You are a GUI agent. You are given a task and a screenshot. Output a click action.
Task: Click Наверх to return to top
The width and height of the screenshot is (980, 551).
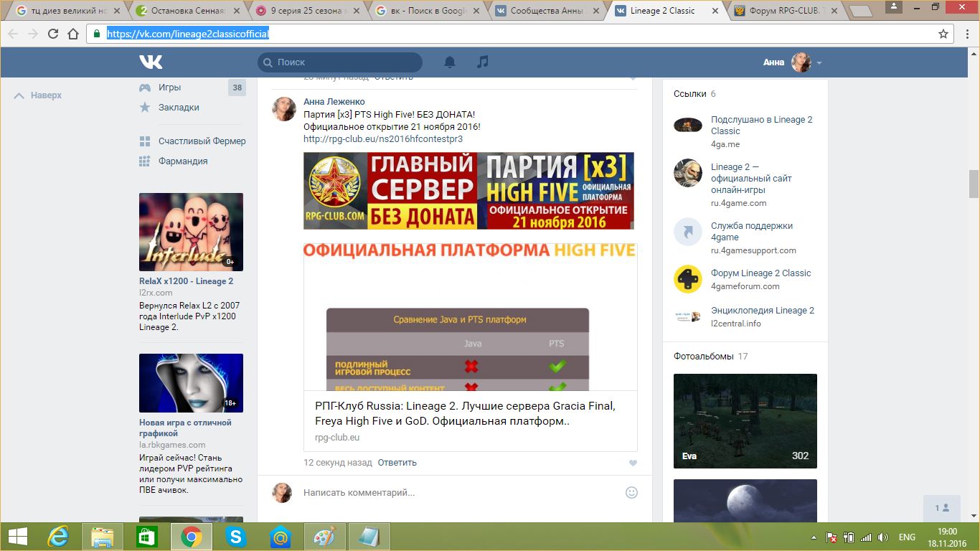pyautogui.click(x=38, y=95)
